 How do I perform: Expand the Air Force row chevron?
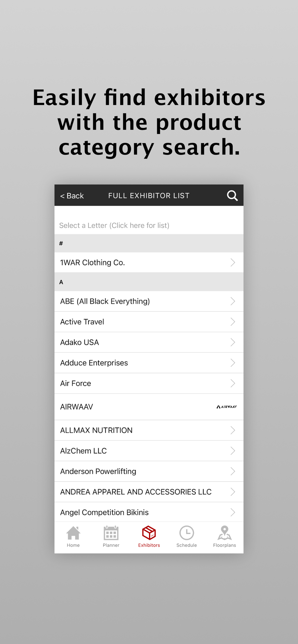click(x=233, y=383)
